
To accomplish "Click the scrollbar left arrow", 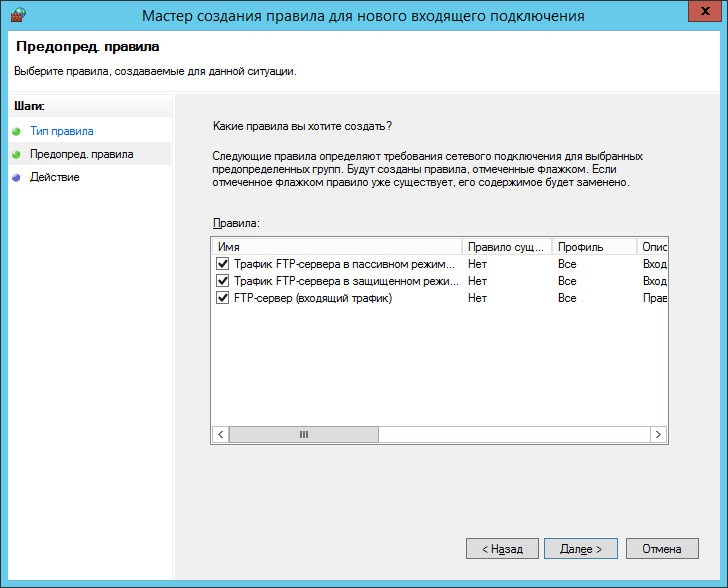I will pos(221,435).
